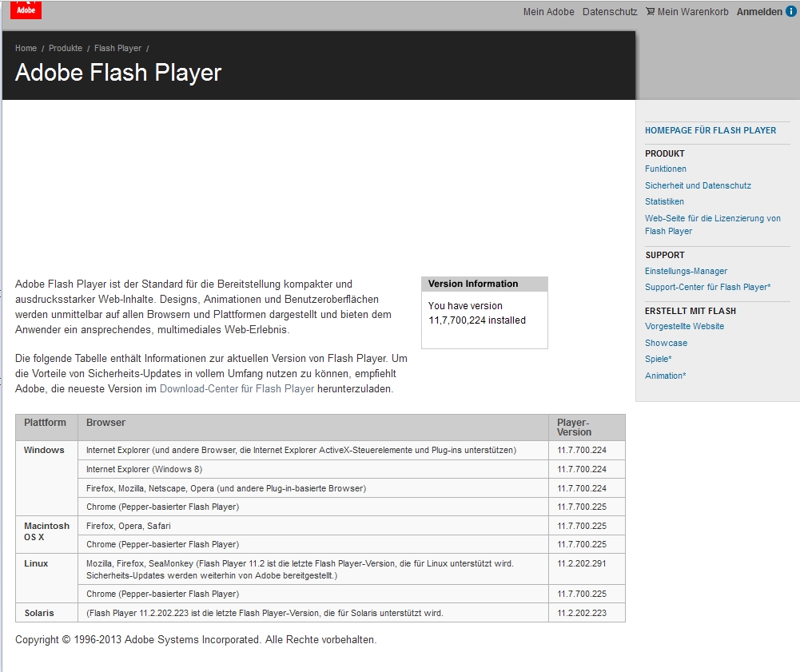Click the shopping cart icon
This screenshot has width=800, height=672.
click(650, 11)
